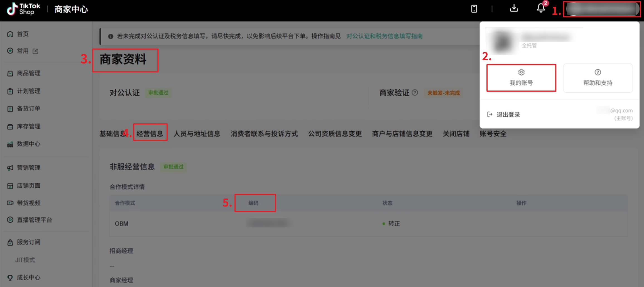
Task: Click the edit icon next to 常用
Action: [x=35, y=51]
